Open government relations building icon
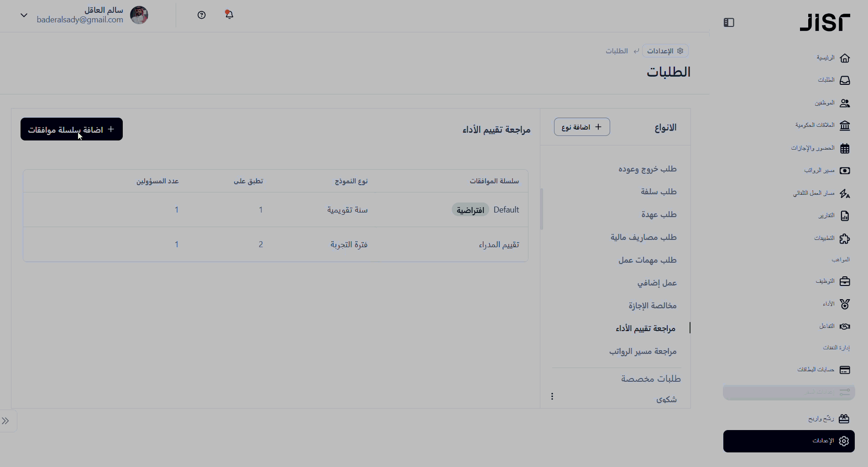868x467 pixels. pos(844,125)
